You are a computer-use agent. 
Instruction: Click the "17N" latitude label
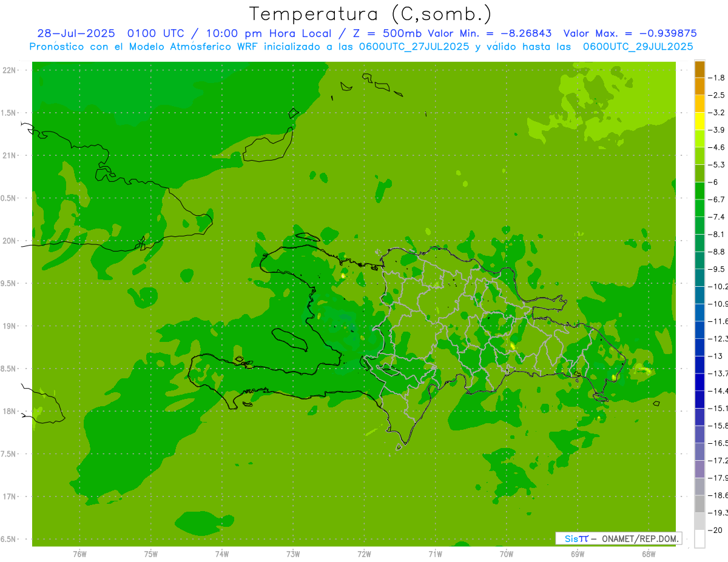tap(10, 497)
